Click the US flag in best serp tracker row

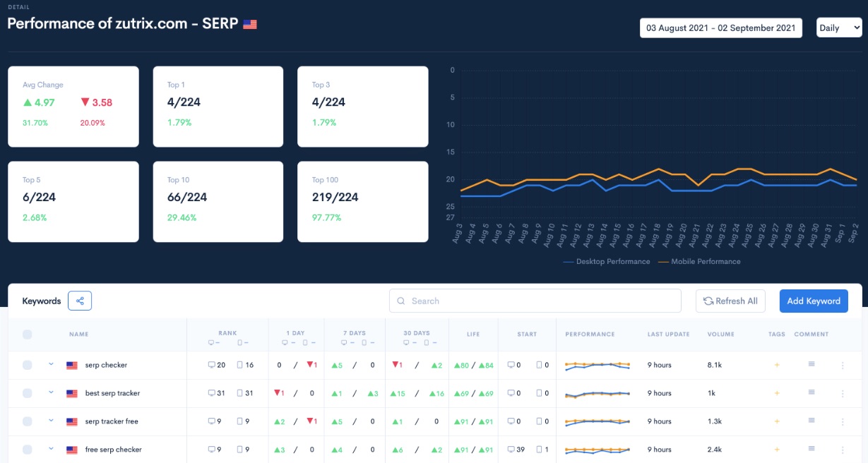coord(72,394)
